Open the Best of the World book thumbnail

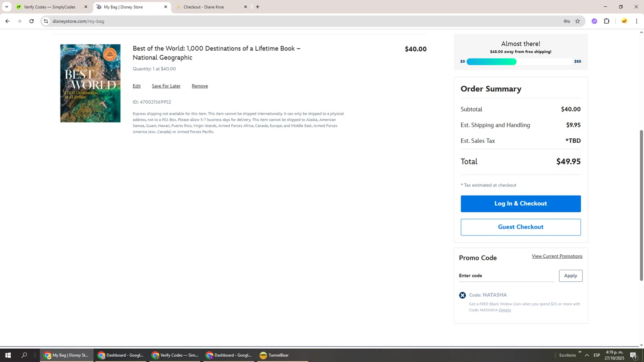click(x=90, y=83)
